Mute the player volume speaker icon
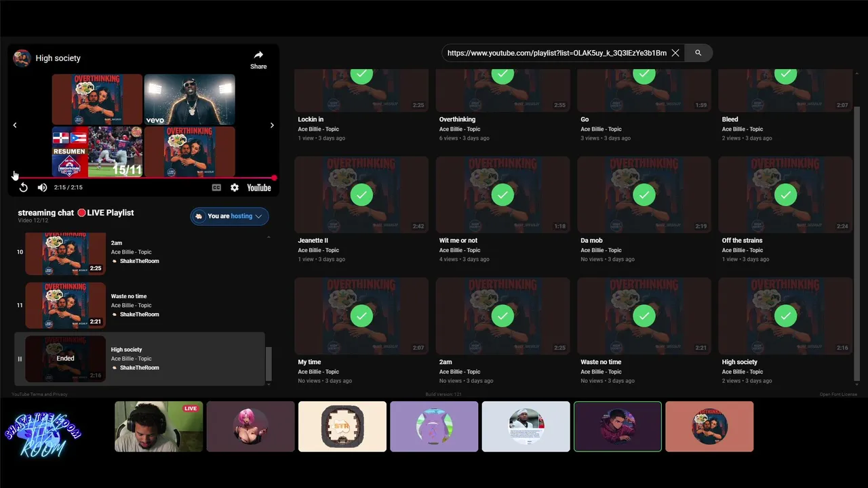868x488 pixels. [x=42, y=188]
